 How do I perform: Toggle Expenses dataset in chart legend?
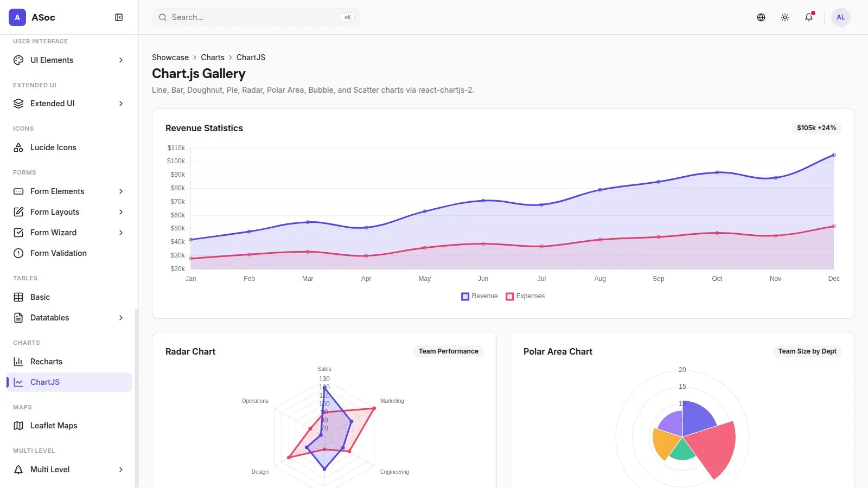(x=525, y=296)
